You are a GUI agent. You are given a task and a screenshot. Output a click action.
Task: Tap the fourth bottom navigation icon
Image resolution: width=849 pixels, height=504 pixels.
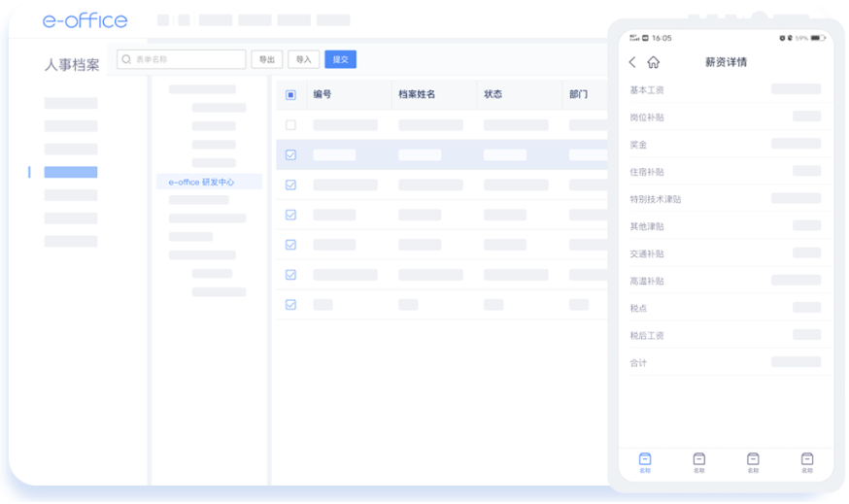click(806, 460)
